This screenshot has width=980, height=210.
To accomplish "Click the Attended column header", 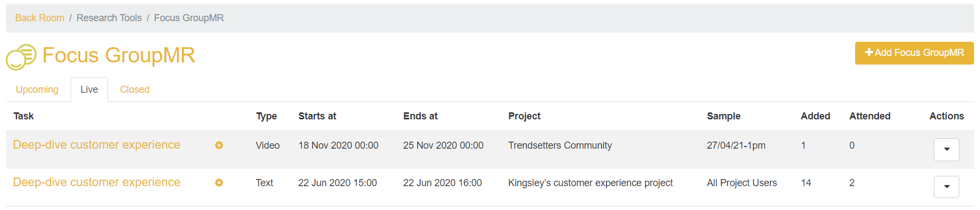I will (870, 116).
